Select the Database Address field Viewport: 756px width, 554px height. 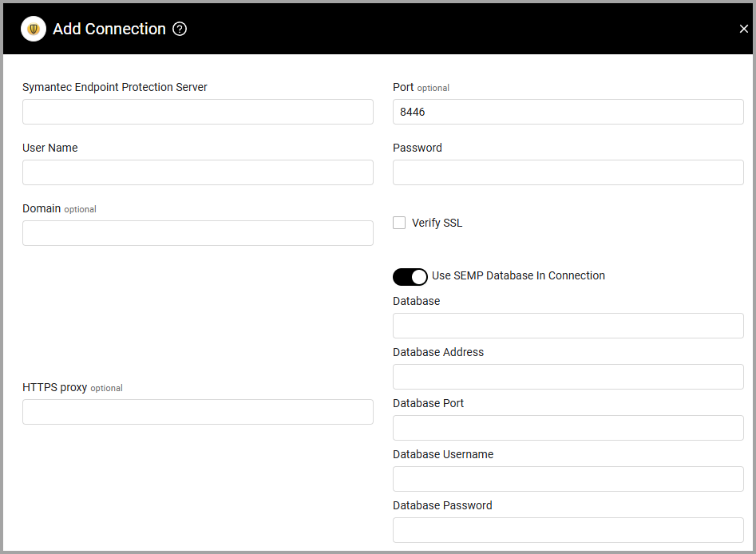click(x=568, y=377)
